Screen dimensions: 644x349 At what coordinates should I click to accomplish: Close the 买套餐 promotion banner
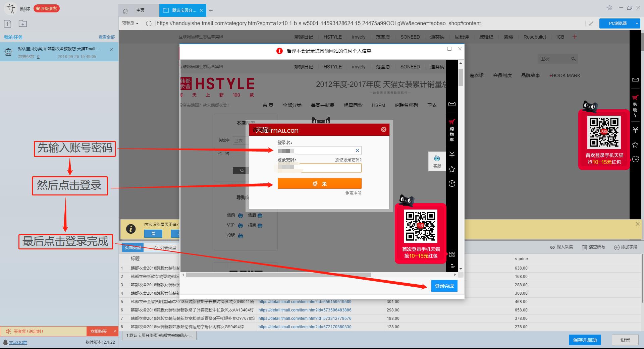coord(115,331)
